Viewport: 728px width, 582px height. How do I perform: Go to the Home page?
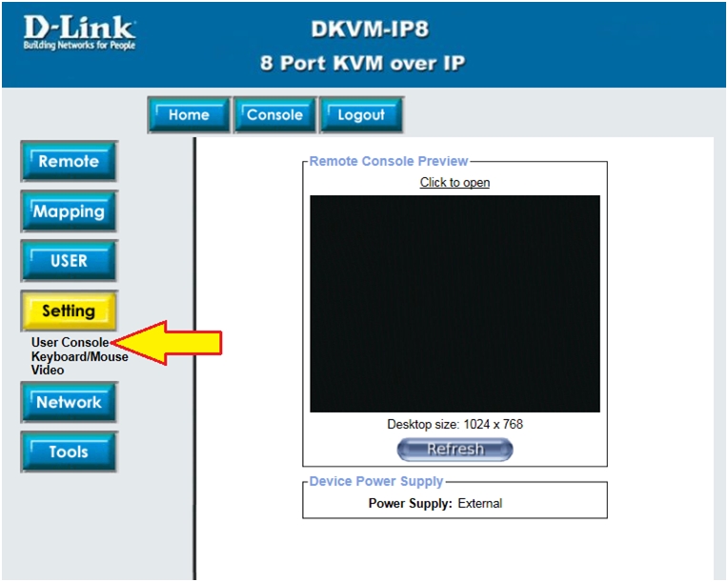pyautogui.click(x=189, y=115)
